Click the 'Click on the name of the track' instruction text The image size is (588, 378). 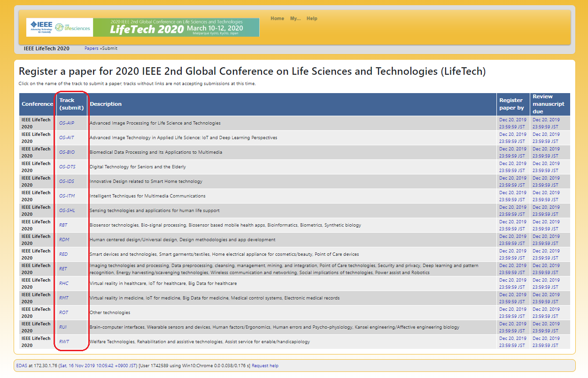tap(137, 84)
